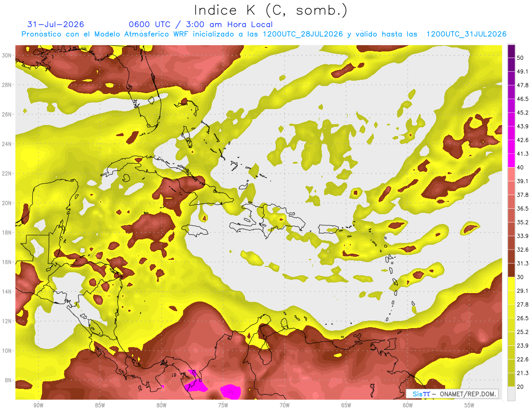Click legend value "26.5"
The height and width of the screenshot is (411, 532).
tap(523, 318)
